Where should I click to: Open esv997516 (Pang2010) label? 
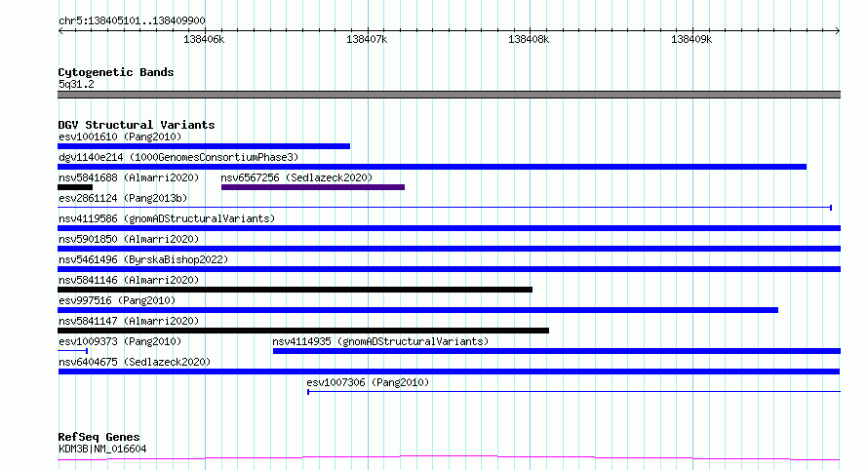117,300
